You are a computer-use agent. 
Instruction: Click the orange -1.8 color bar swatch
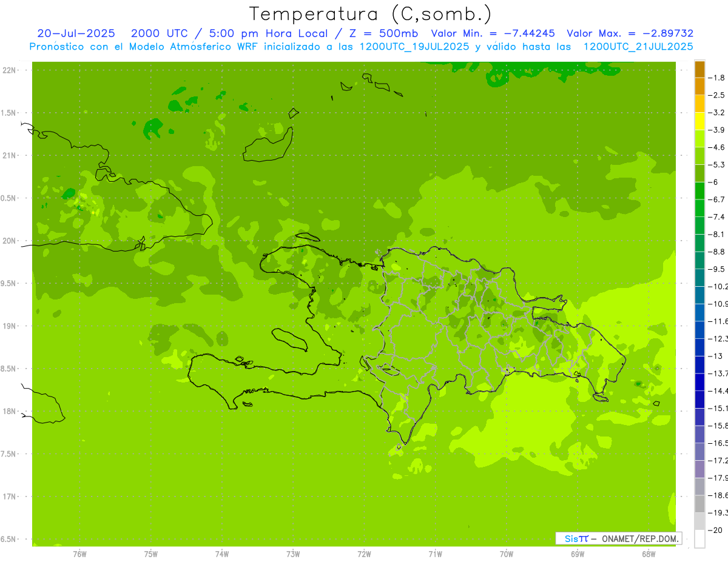pos(699,69)
